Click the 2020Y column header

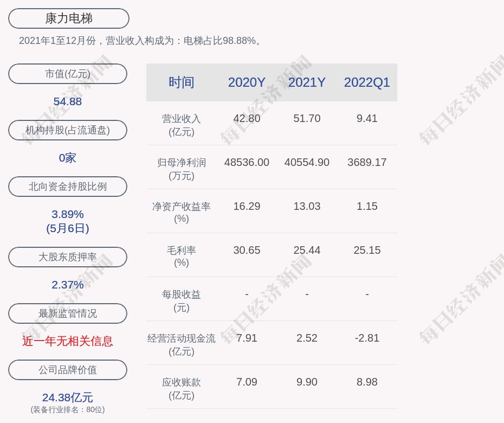247,82
